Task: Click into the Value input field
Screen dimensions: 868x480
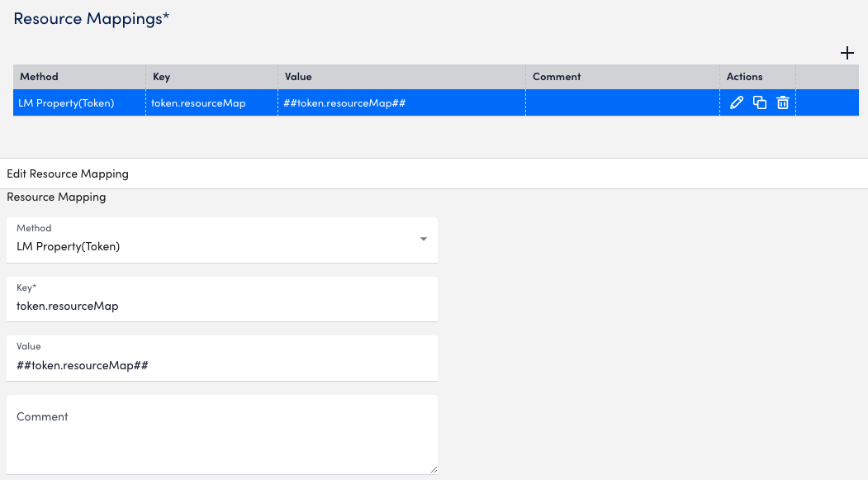Action: click(221, 365)
